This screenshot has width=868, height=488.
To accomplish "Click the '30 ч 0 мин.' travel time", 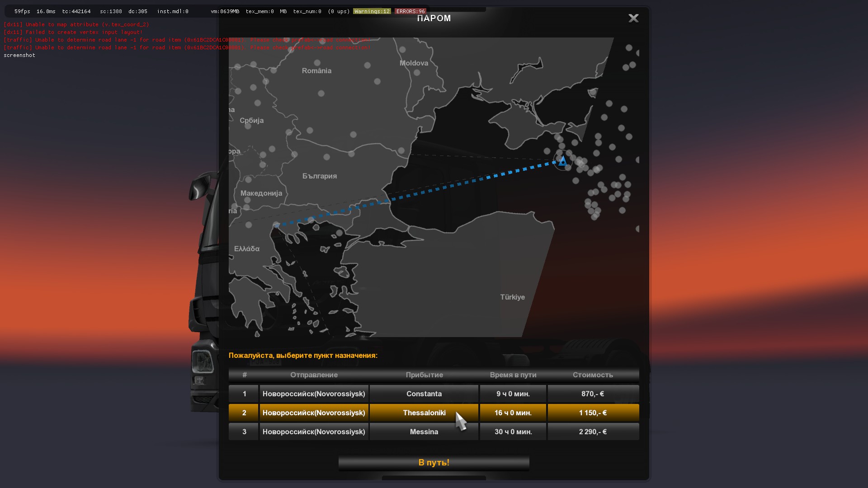I will 513,432.
